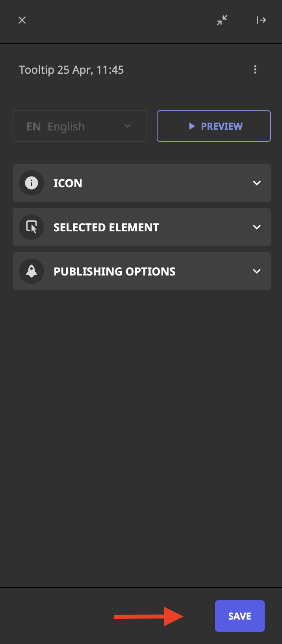Expand the SELECTED ELEMENT chevron
The image size is (282, 644).
point(257,227)
